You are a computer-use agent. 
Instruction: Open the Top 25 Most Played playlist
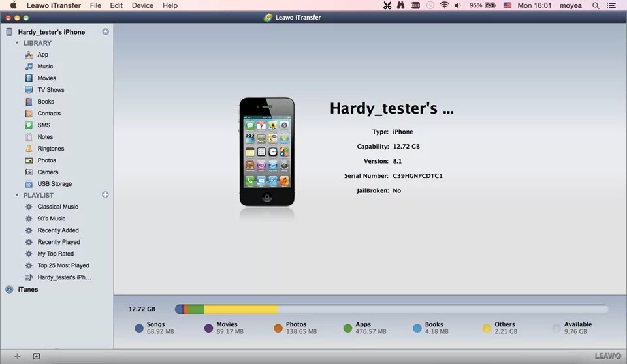click(x=63, y=265)
